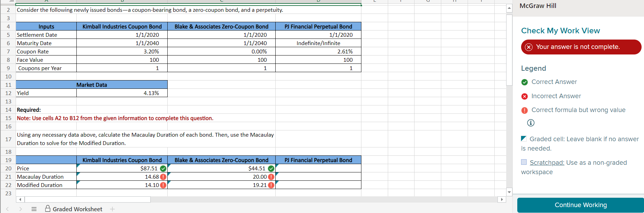This screenshot has width=644, height=213.
Task: Open the all-sheets list icon
Action: pyautogui.click(x=34, y=209)
